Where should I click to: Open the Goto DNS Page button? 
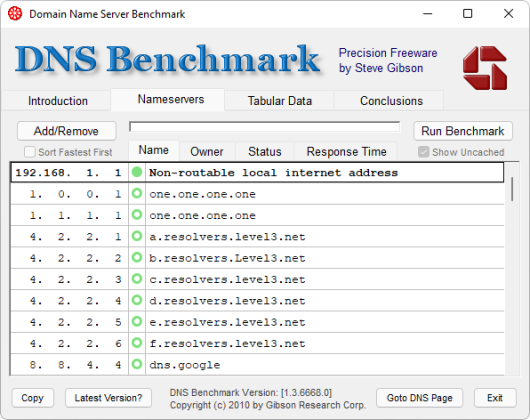tap(419, 398)
